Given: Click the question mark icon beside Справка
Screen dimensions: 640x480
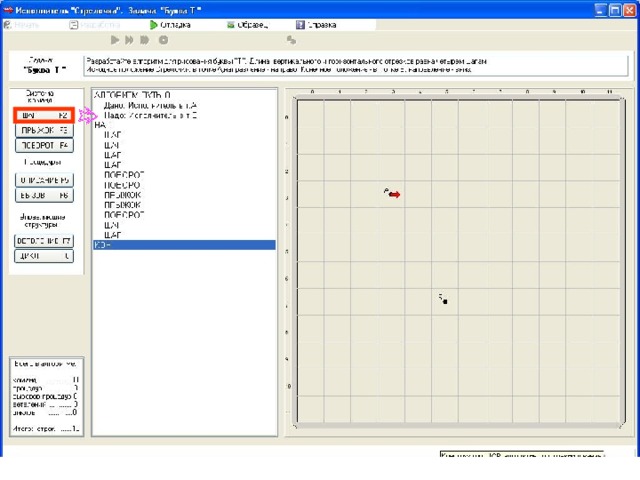Looking at the screenshot, I should [x=300, y=25].
